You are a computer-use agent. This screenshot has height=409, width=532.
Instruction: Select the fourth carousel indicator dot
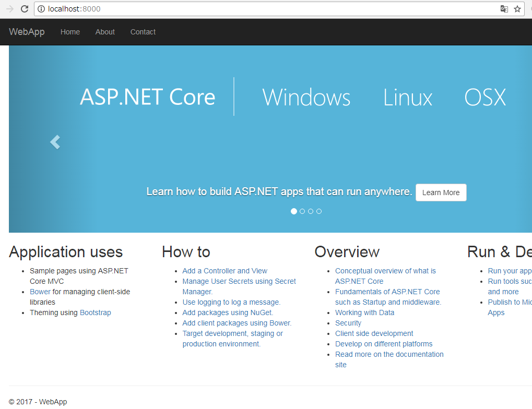pos(319,211)
